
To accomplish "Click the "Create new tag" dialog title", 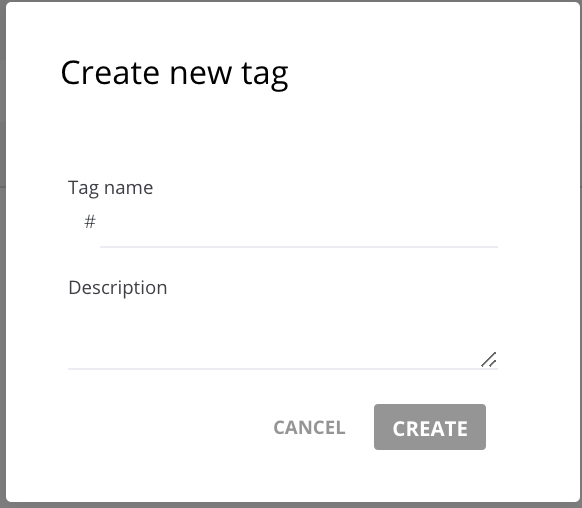I will click(174, 73).
